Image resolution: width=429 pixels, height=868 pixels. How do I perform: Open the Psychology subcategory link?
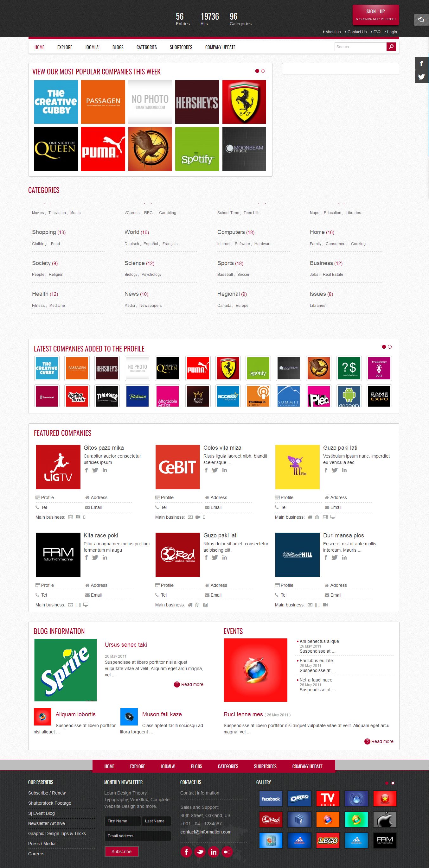click(151, 275)
